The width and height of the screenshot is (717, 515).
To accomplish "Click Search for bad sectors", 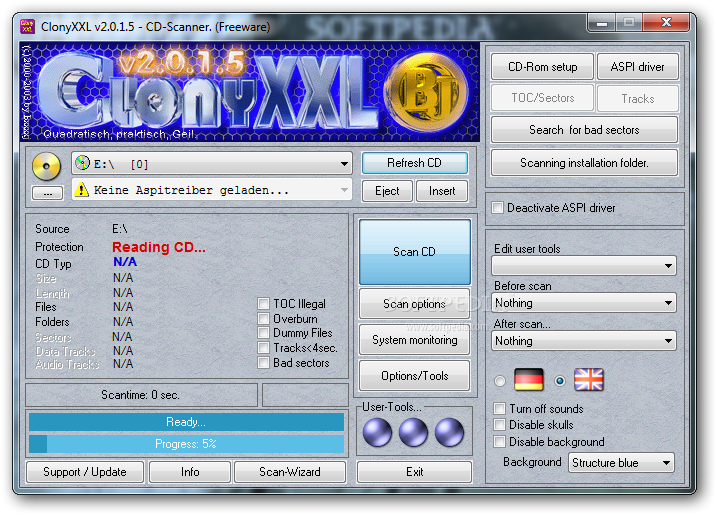I will pos(584,130).
